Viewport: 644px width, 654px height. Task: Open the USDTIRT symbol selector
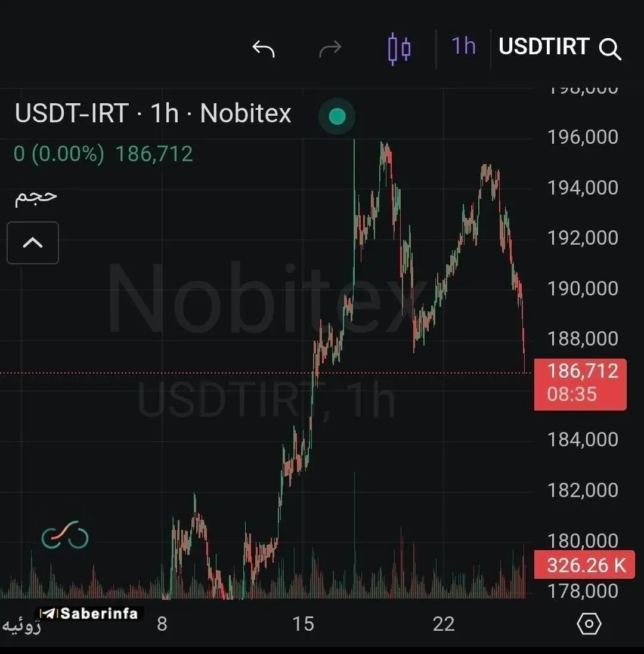[x=544, y=47]
